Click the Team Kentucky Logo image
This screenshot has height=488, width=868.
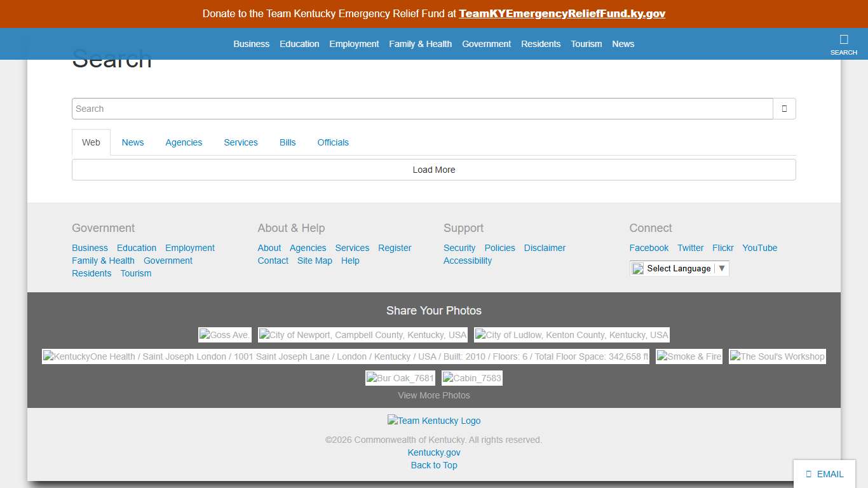tap(434, 421)
